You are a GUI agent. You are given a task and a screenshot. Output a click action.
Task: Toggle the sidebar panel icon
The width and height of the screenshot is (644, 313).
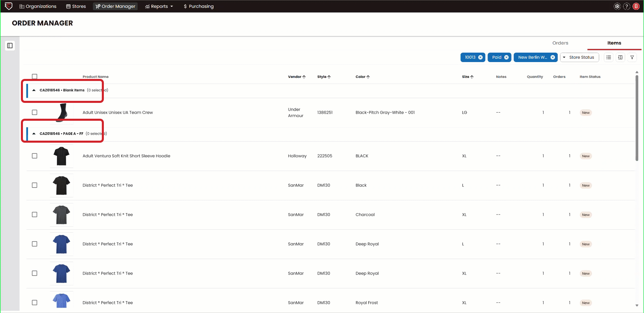(10, 46)
